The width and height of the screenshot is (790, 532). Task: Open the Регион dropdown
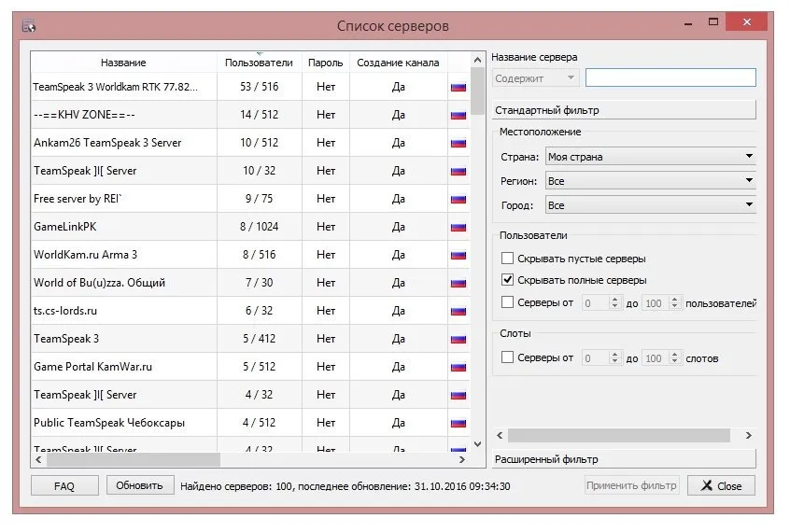(651, 180)
